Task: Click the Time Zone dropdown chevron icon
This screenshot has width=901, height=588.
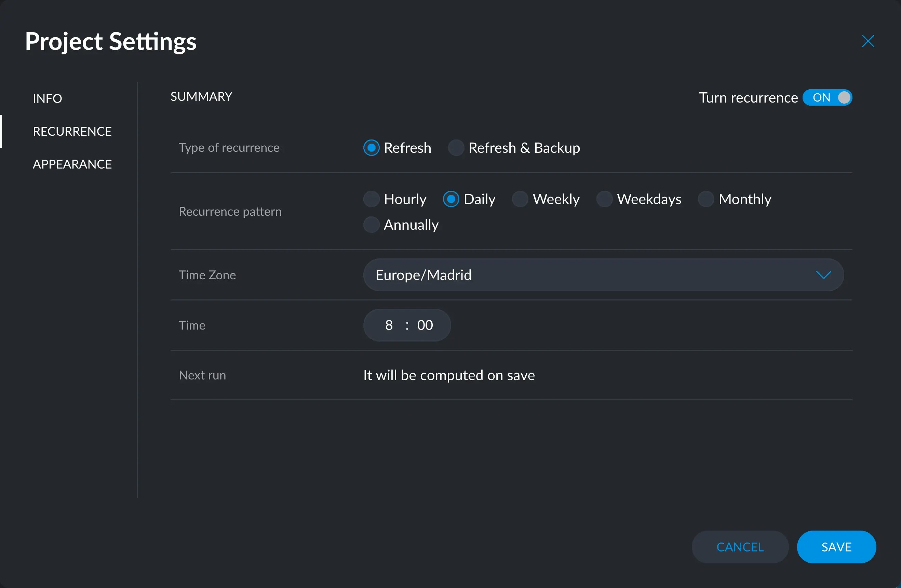Action: [x=824, y=275]
